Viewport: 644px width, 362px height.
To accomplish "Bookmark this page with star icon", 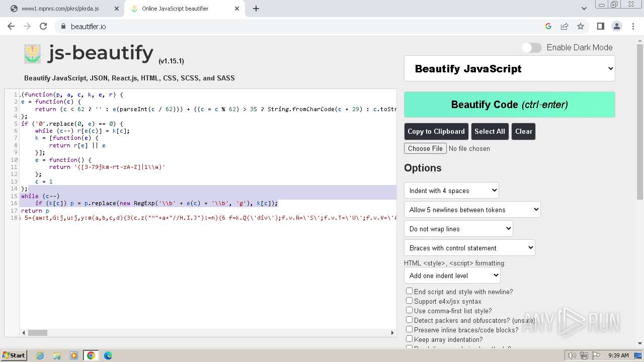I will (x=581, y=26).
